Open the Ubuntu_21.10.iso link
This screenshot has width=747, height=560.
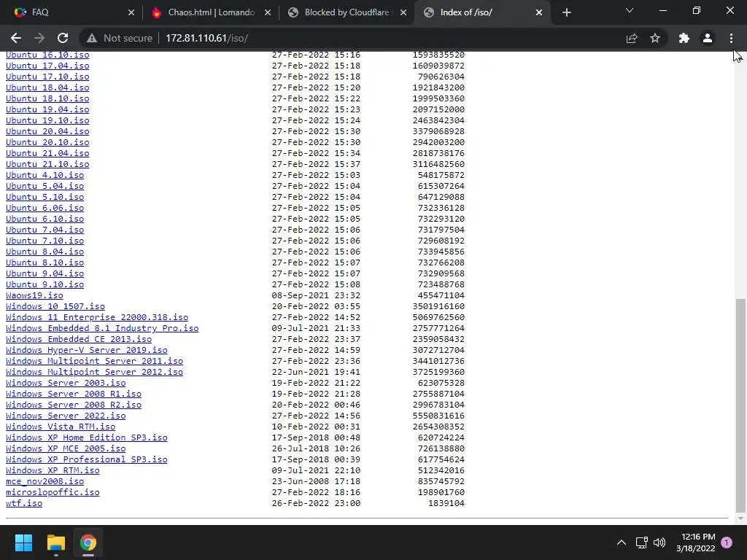click(x=47, y=164)
